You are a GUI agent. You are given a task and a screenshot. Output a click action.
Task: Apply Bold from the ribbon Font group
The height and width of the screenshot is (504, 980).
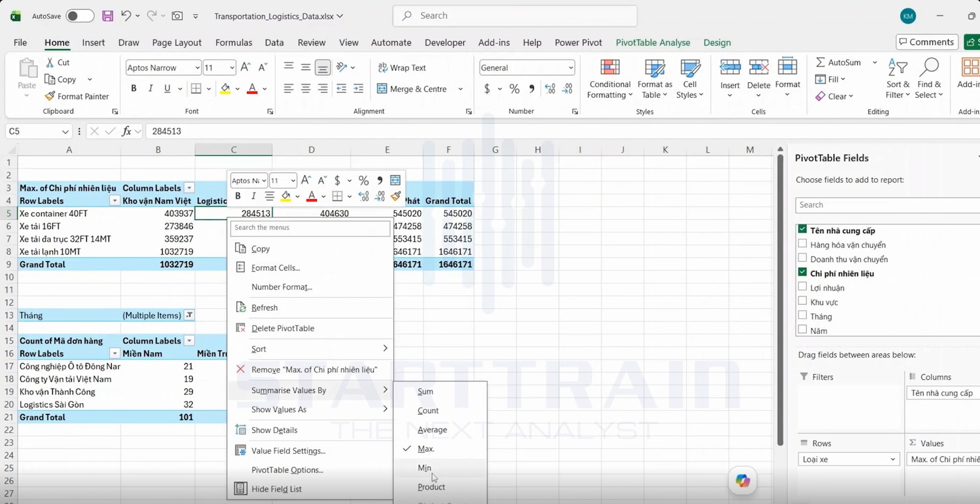click(134, 89)
